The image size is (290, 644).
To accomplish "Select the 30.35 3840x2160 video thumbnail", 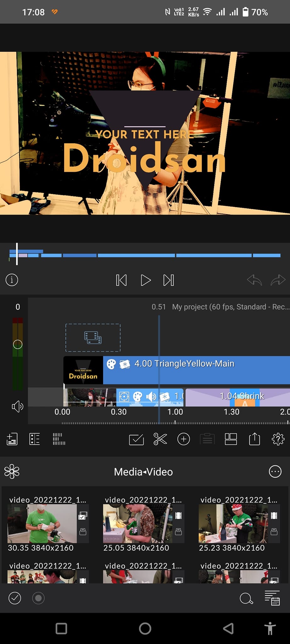I will 42,524.
